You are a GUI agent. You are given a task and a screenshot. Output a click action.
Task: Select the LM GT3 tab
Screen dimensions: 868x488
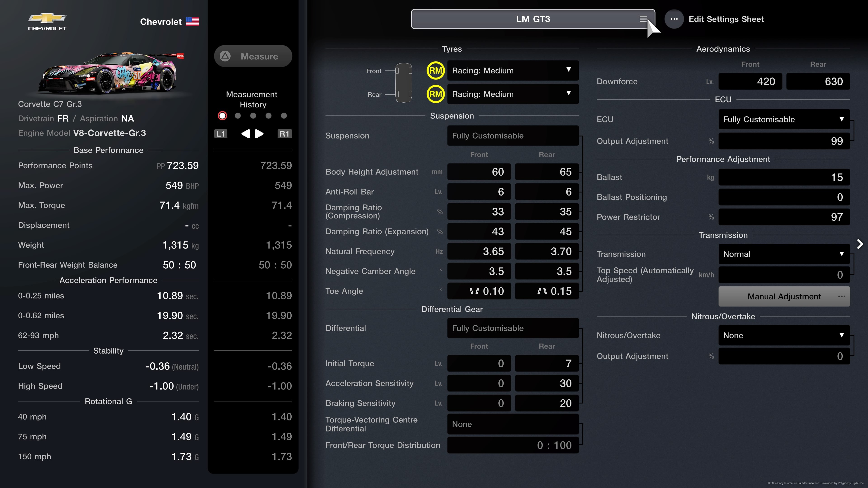click(532, 19)
